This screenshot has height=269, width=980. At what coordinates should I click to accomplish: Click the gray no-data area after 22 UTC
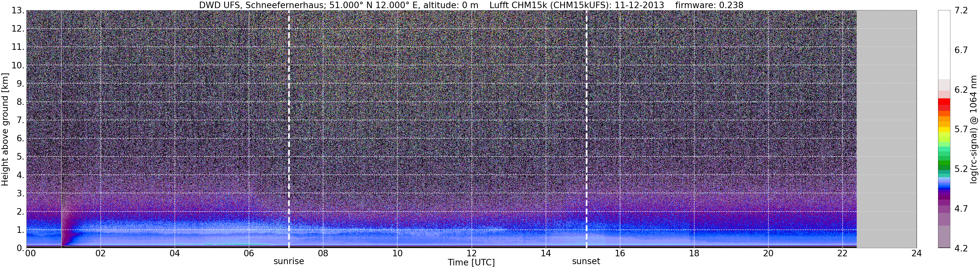tap(886, 129)
